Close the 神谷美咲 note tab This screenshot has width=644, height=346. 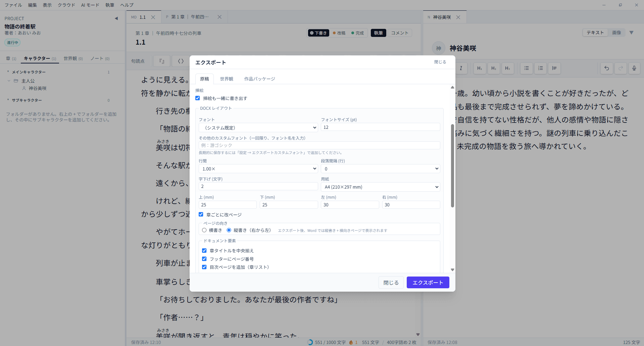click(458, 17)
